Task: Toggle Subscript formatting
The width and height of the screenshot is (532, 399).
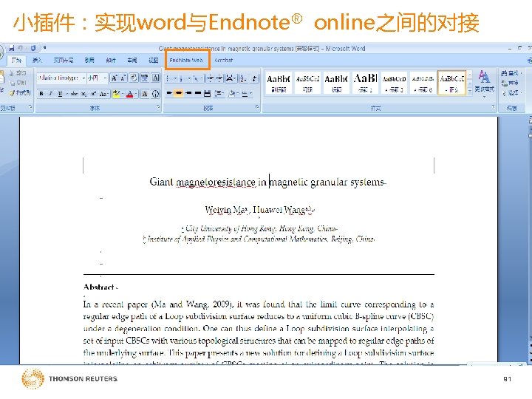Action: 83,94
